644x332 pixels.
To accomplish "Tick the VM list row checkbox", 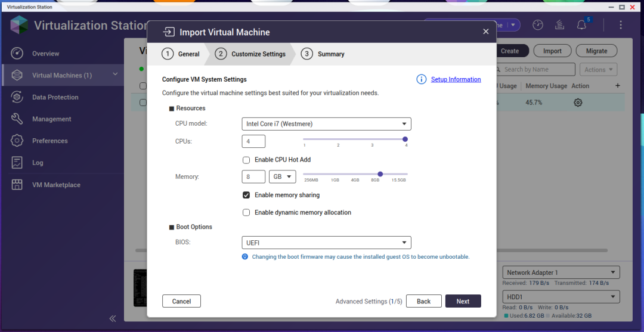I will [x=143, y=103].
